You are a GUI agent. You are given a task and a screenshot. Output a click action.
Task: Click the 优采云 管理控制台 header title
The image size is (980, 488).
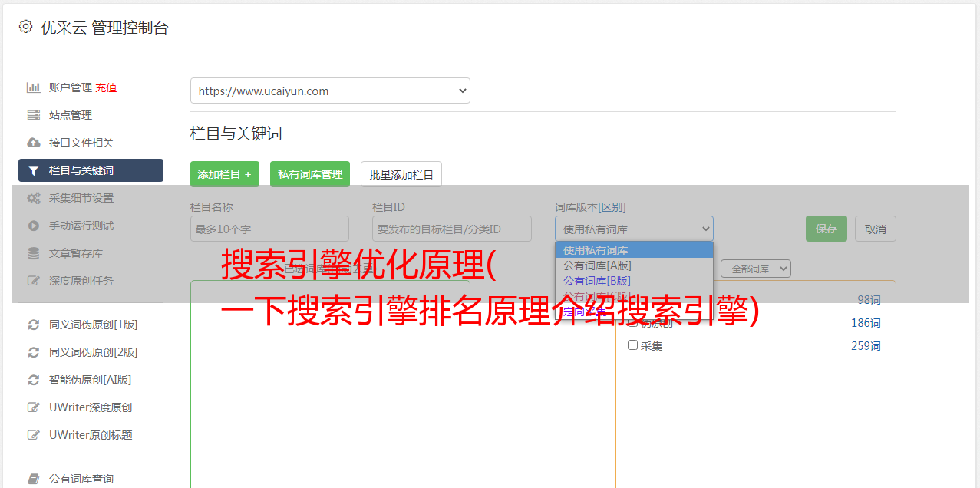point(104,28)
